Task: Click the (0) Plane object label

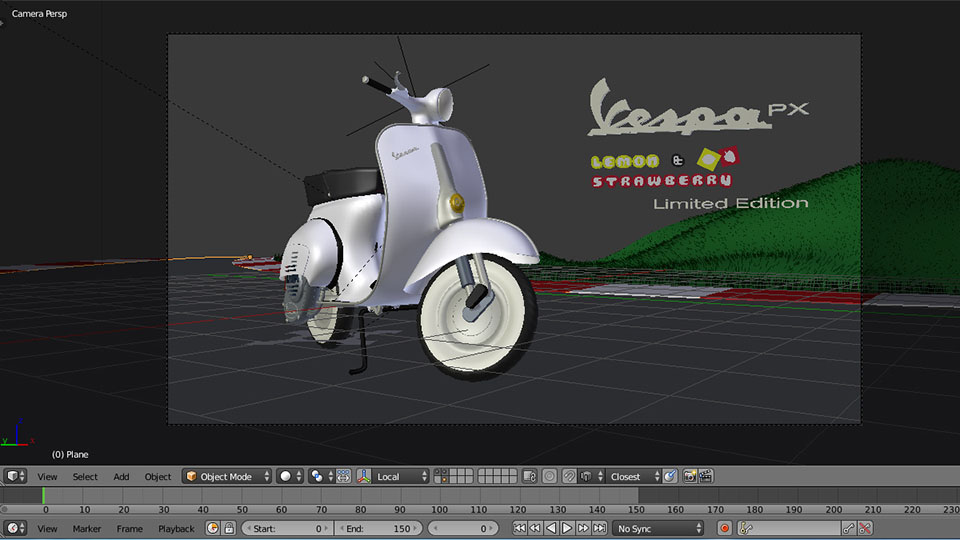Action: coord(70,454)
